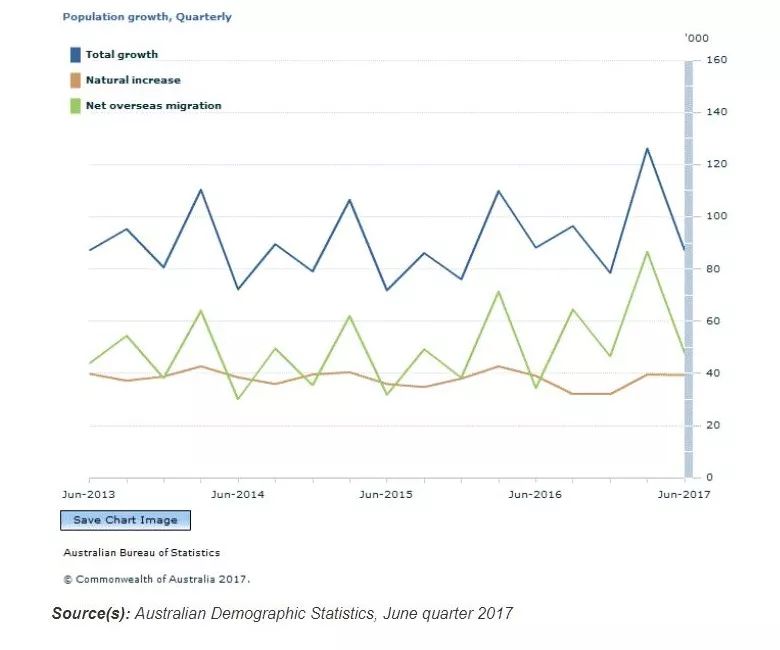Toggle the Total growth series label

(x=121, y=55)
